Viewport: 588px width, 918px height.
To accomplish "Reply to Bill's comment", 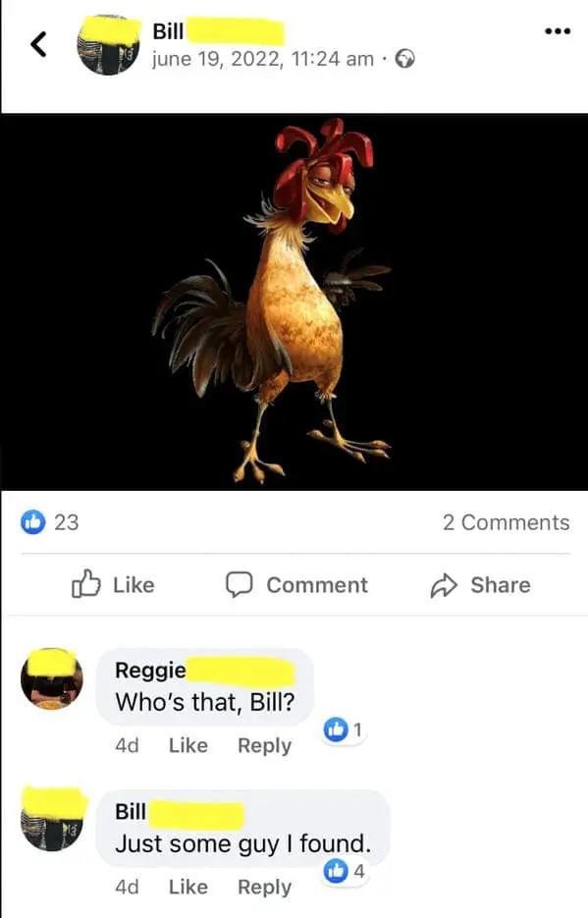I will (x=264, y=887).
